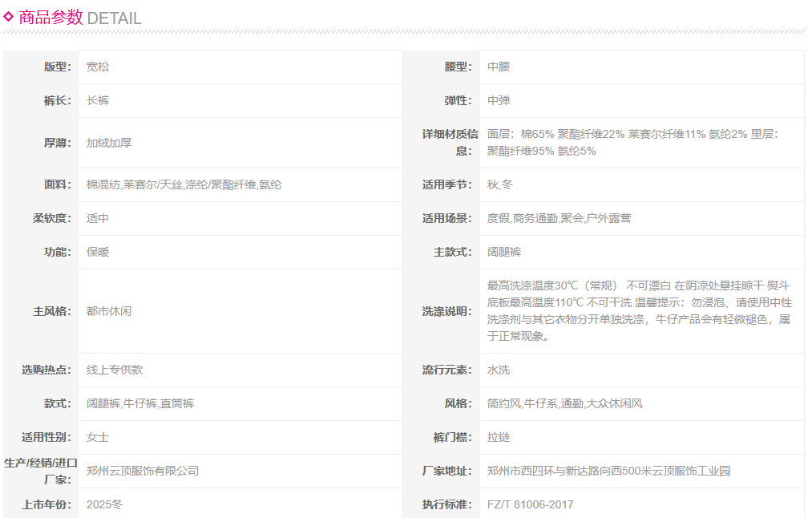This screenshot has width=812, height=518.
Task: Click the 水洗 trend element value
Action: pos(499,370)
